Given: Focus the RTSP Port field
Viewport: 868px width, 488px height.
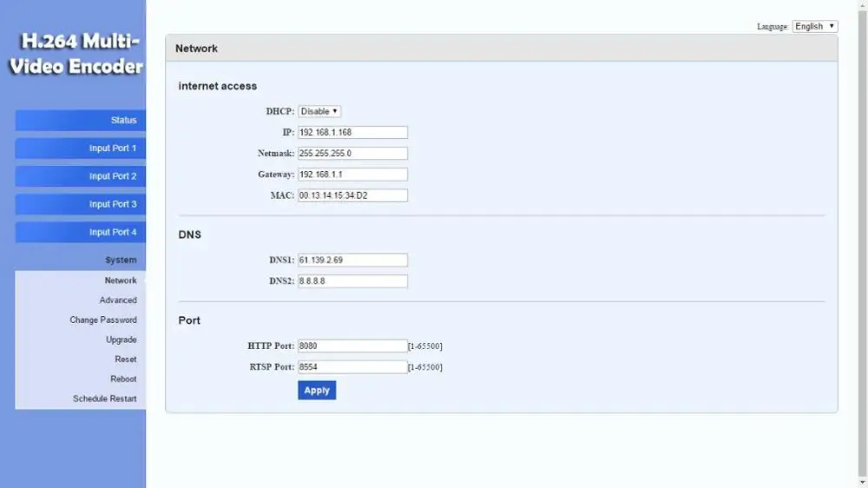Looking at the screenshot, I should (352, 366).
